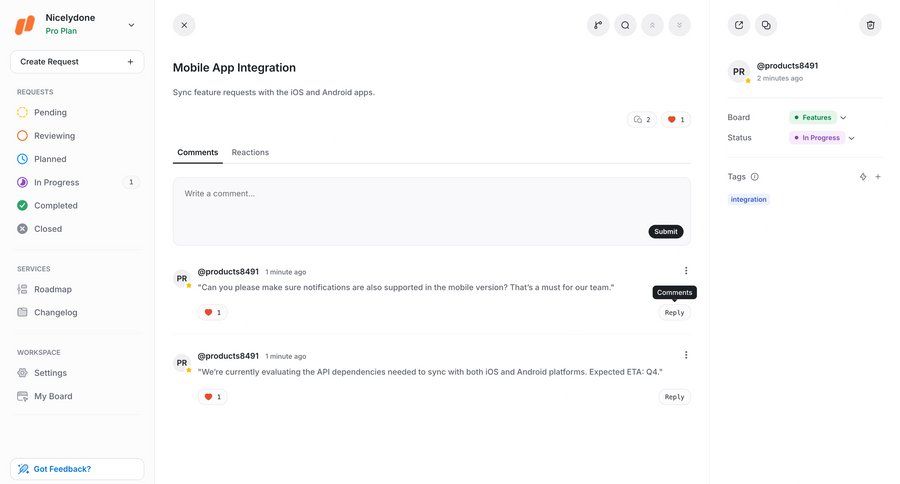Close the request with the X icon
900x484 pixels.
184,25
